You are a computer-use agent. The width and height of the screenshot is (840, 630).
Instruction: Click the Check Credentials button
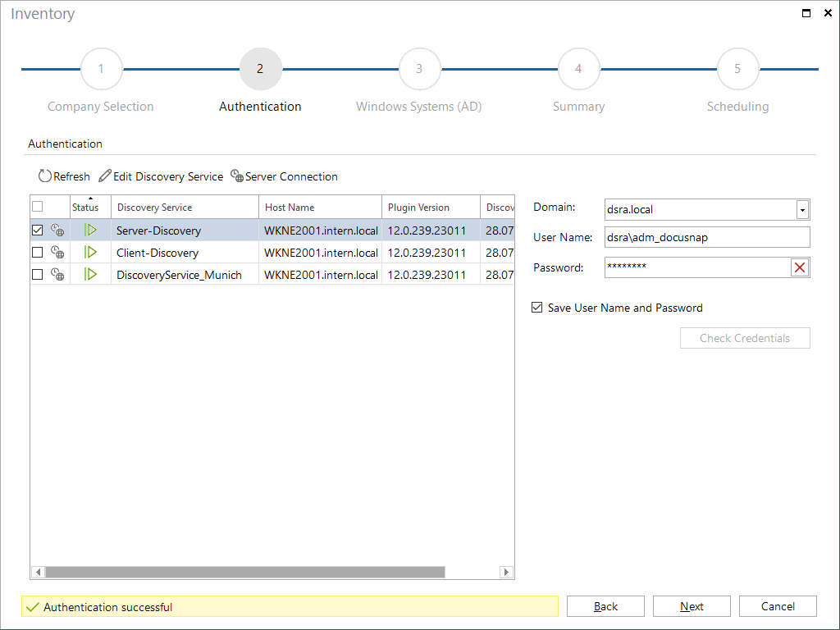(x=745, y=338)
